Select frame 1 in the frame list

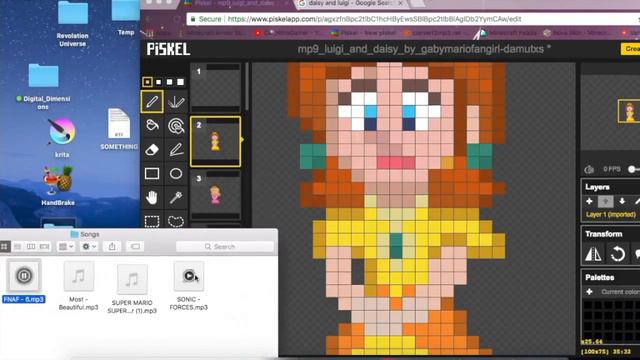tap(216, 88)
